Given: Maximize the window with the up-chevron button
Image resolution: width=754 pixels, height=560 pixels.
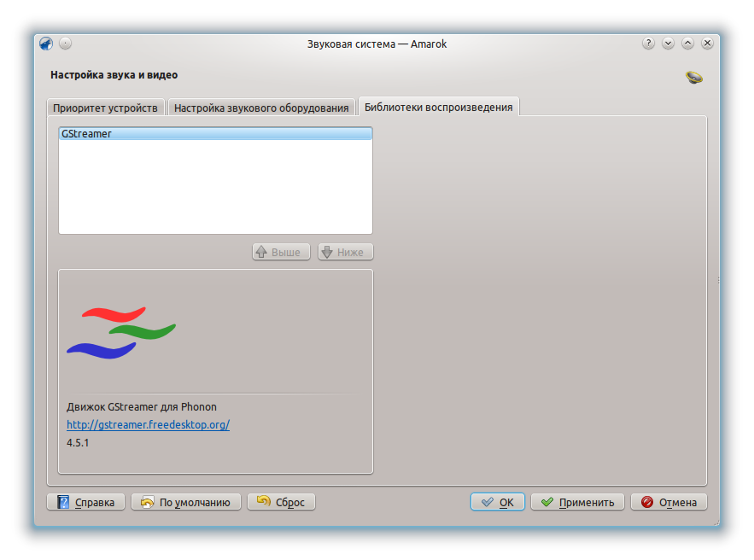Looking at the screenshot, I should coord(687,44).
